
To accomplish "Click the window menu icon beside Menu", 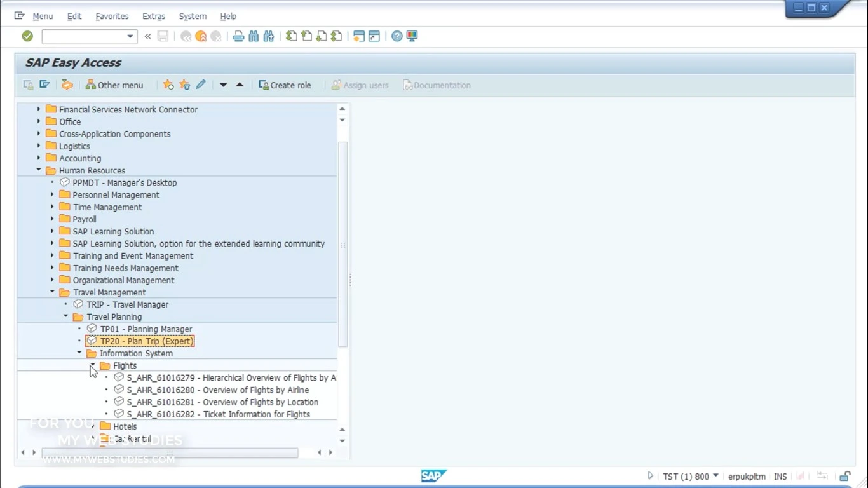I will [x=19, y=16].
